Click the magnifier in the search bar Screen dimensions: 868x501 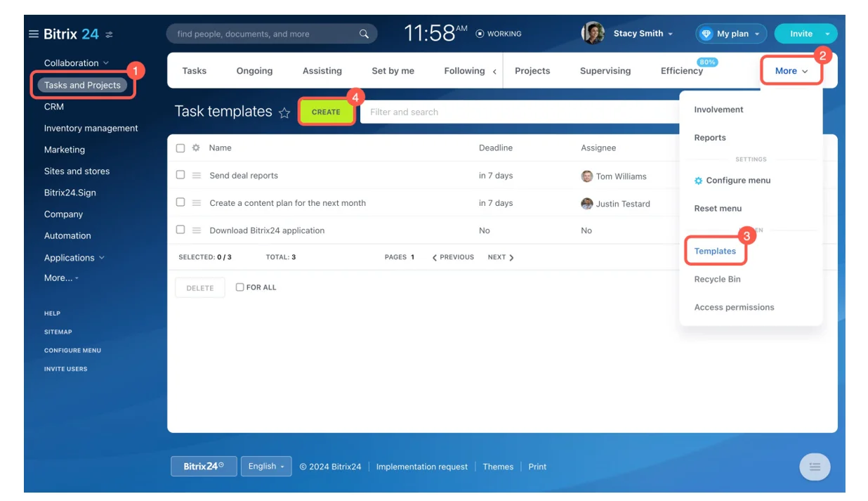coord(363,33)
